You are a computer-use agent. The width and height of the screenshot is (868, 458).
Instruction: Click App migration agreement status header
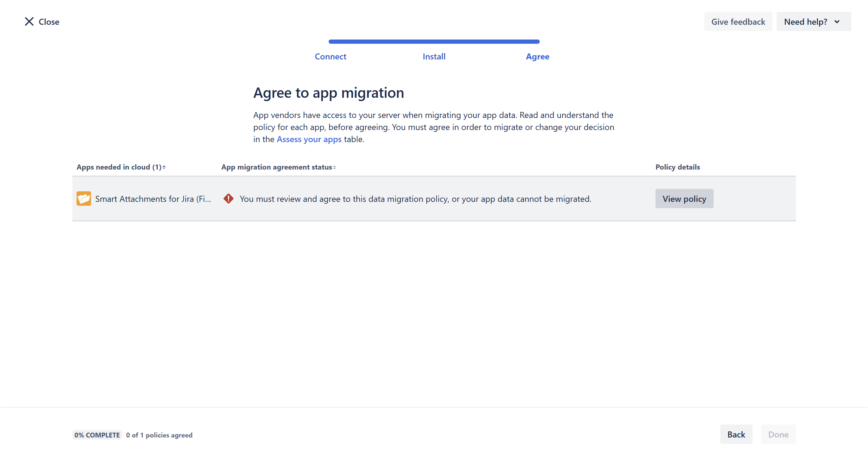pyautogui.click(x=276, y=167)
